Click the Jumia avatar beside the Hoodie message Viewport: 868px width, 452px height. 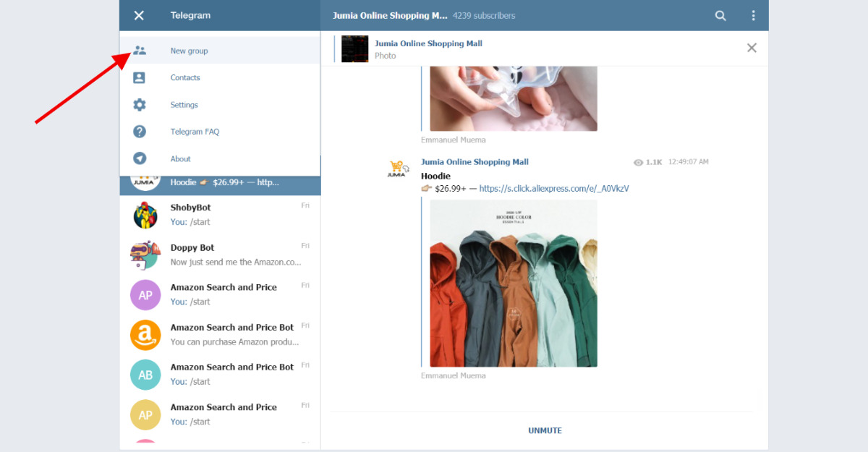[399, 169]
